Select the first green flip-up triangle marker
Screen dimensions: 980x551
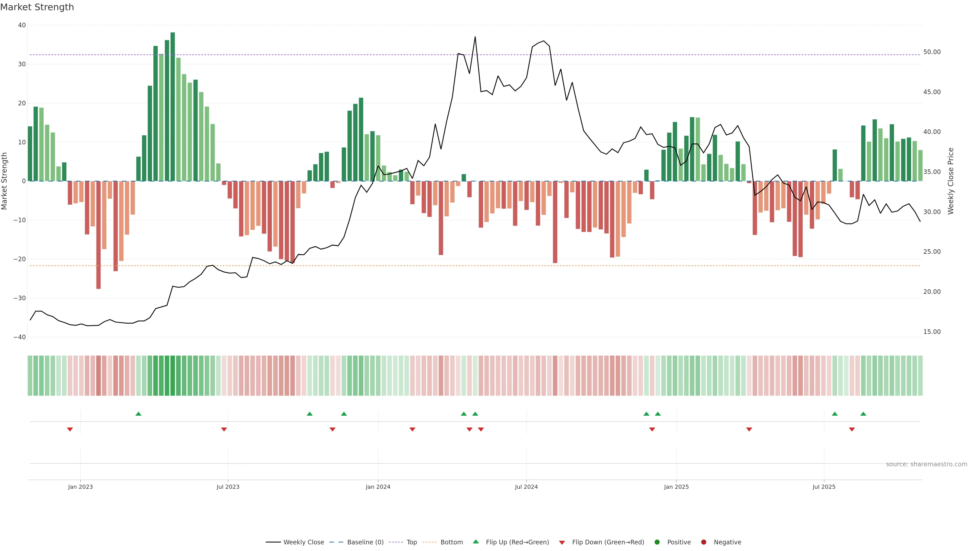pyautogui.click(x=139, y=414)
